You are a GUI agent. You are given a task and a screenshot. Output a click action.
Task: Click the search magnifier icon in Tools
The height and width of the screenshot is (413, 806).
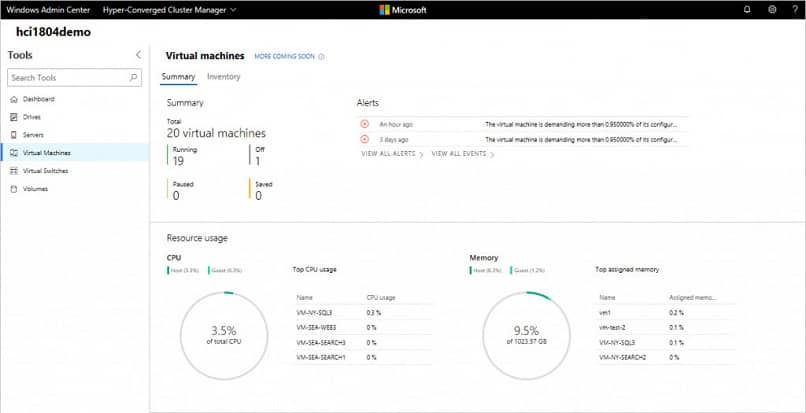[x=134, y=77]
